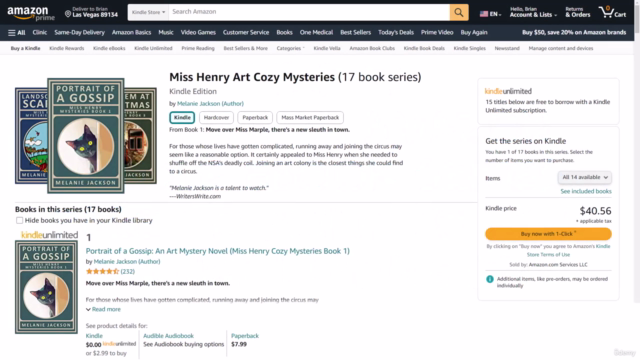Open Buy a Kindle in subnav
This screenshot has height=360, width=640.
coord(25,48)
